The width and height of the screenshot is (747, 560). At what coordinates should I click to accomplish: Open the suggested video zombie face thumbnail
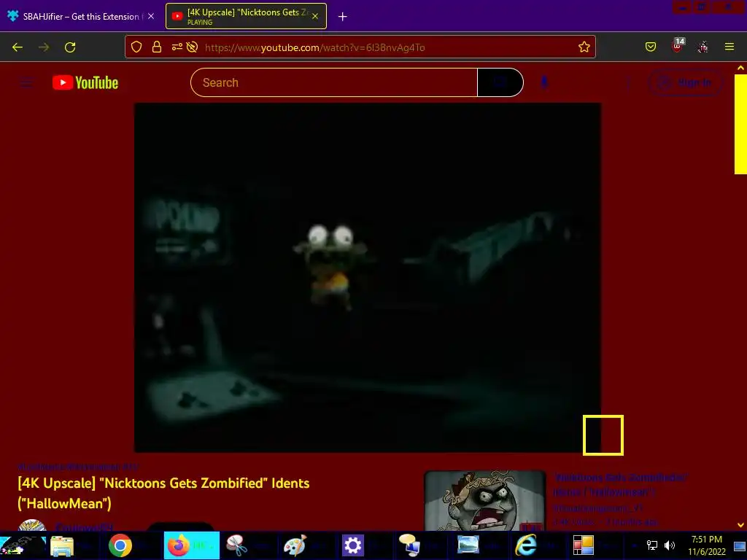pos(484,501)
